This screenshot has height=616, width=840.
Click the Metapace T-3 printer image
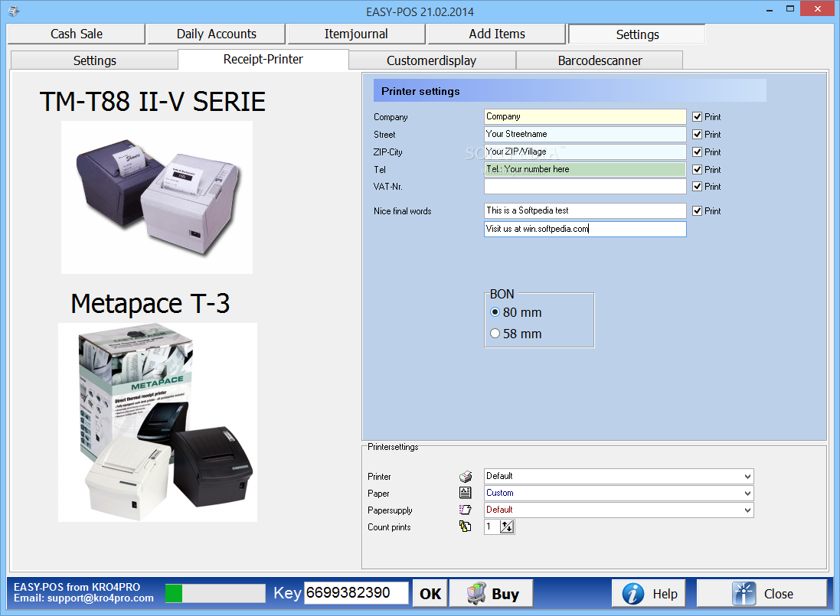[x=158, y=422]
